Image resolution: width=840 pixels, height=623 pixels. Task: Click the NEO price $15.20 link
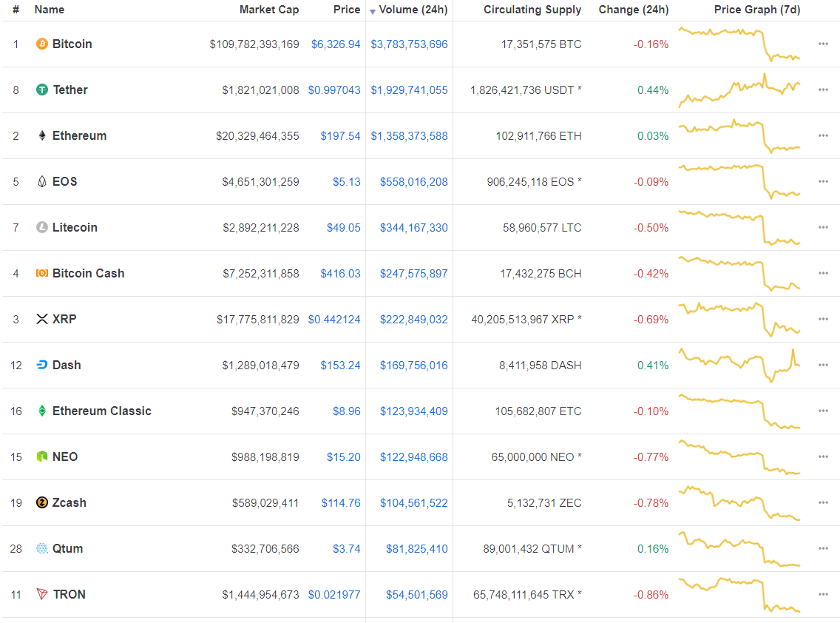(x=344, y=457)
